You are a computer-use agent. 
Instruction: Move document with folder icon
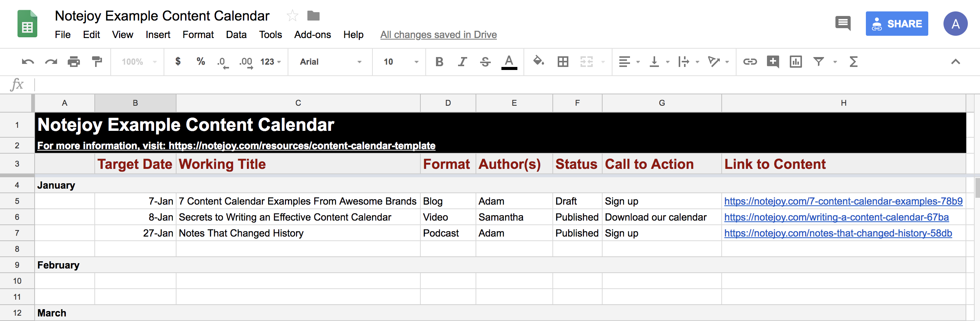[x=313, y=16]
